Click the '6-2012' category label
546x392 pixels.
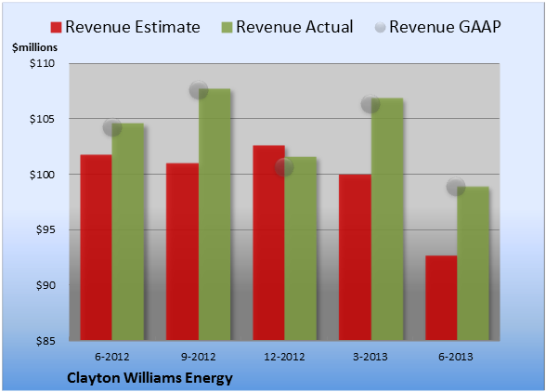tap(112, 357)
